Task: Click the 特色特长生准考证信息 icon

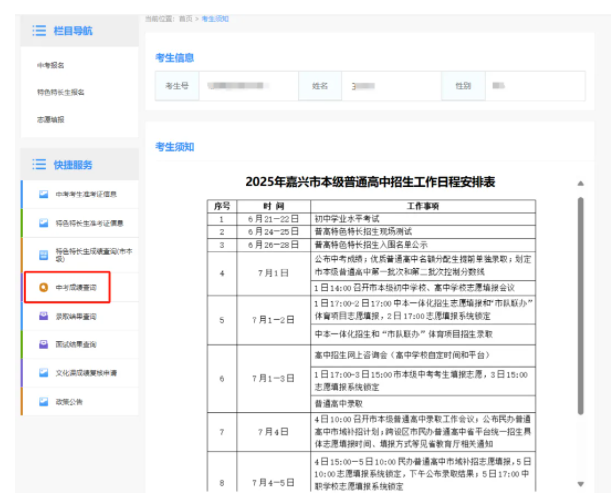Action: click(x=43, y=223)
